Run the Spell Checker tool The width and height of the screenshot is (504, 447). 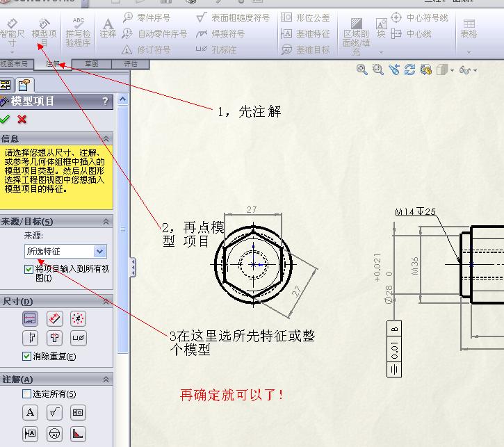(x=78, y=33)
